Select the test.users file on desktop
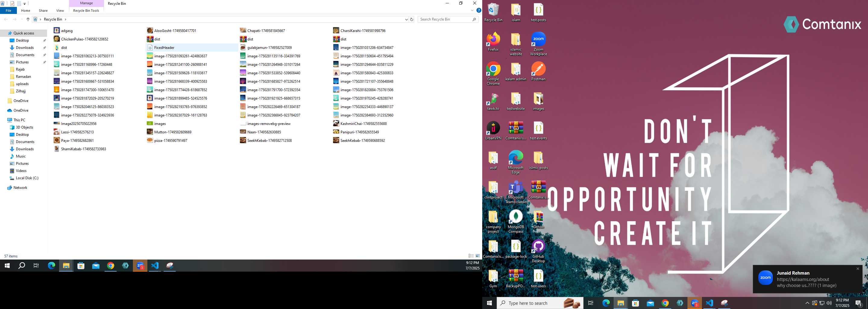 (x=538, y=278)
